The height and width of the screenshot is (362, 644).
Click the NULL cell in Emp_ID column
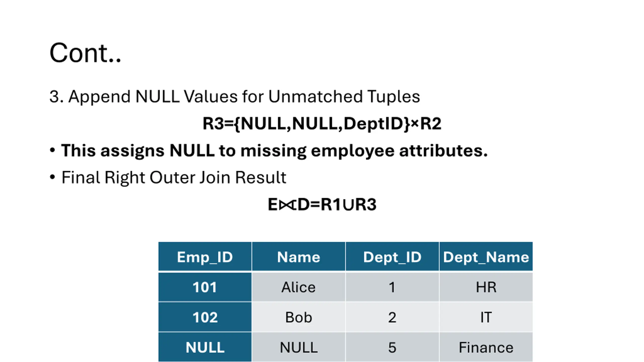(205, 347)
